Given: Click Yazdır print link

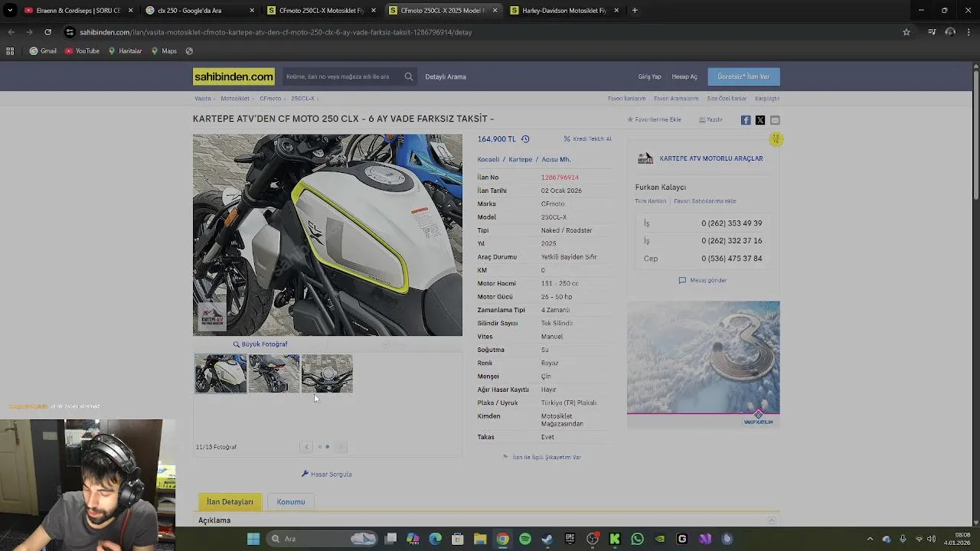Looking at the screenshot, I should (x=710, y=120).
